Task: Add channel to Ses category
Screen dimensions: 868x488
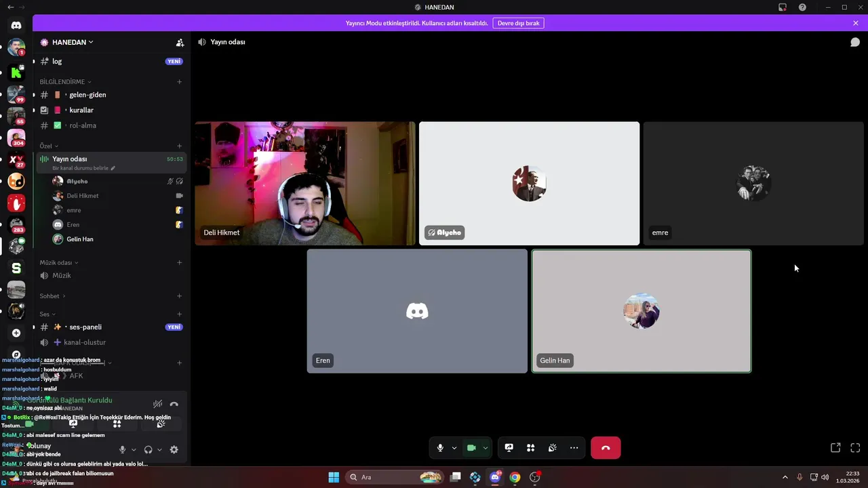Action: [x=180, y=314]
